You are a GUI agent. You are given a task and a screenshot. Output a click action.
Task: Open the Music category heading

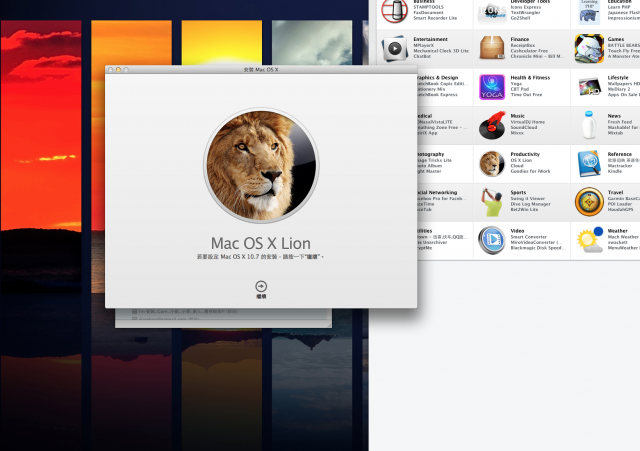click(x=518, y=116)
